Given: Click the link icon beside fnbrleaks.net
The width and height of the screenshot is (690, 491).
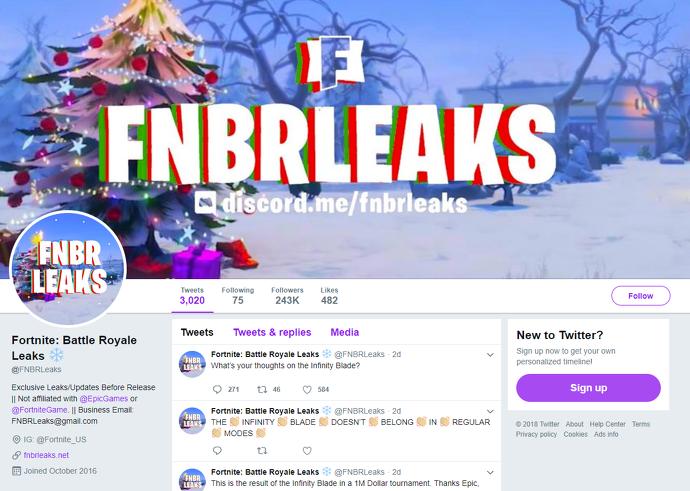Looking at the screenshot, I should 16,455.
